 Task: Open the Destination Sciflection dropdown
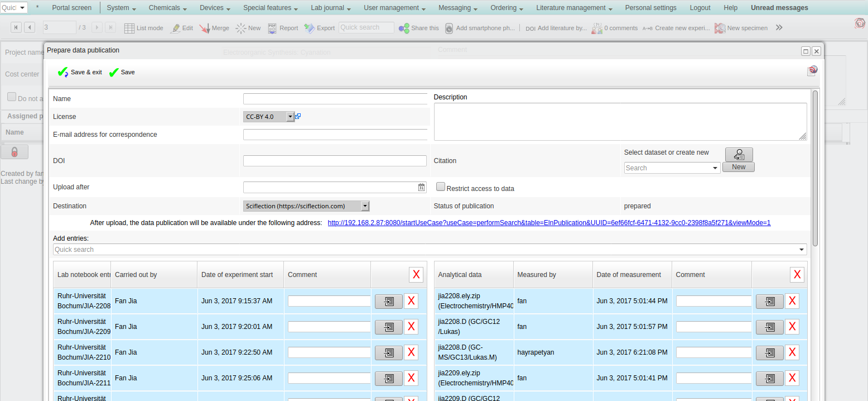[365, 206]
